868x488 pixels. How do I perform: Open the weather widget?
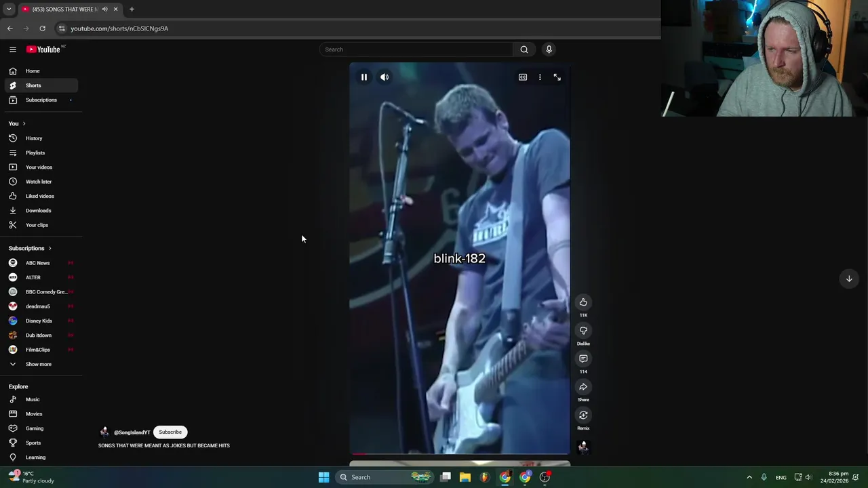tap(31, 477)
